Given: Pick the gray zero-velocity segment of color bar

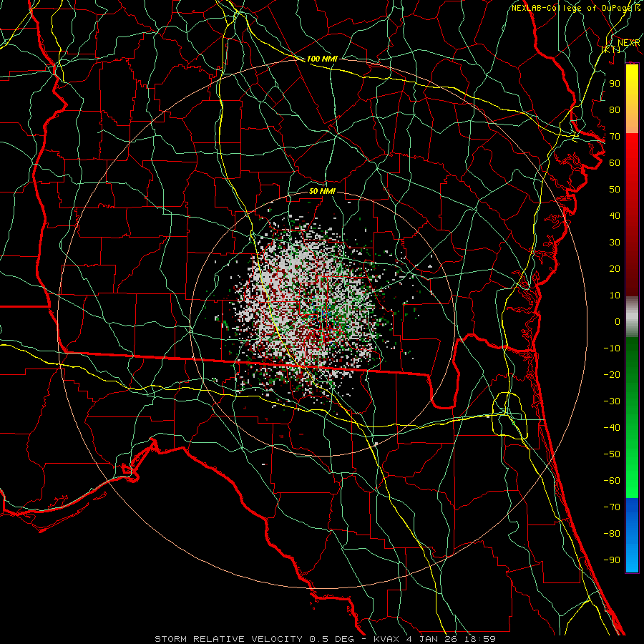Looking at the screenshot, I should coord(632,317).
